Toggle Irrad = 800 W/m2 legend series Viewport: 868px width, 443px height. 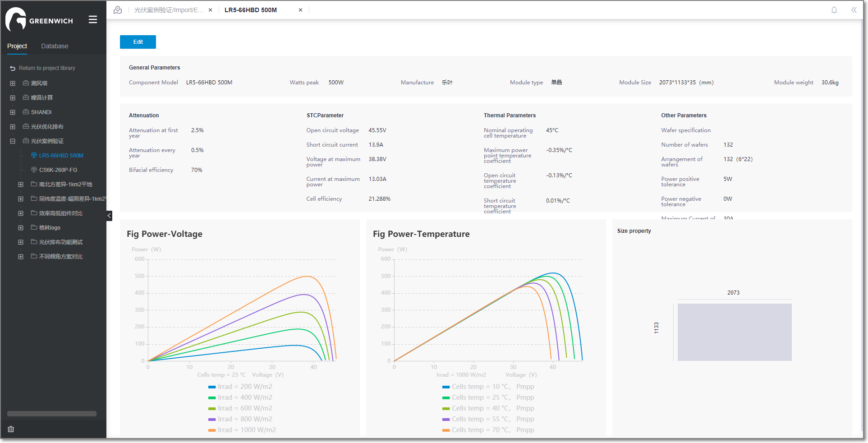pyautogui.click(x=240, y=419)
